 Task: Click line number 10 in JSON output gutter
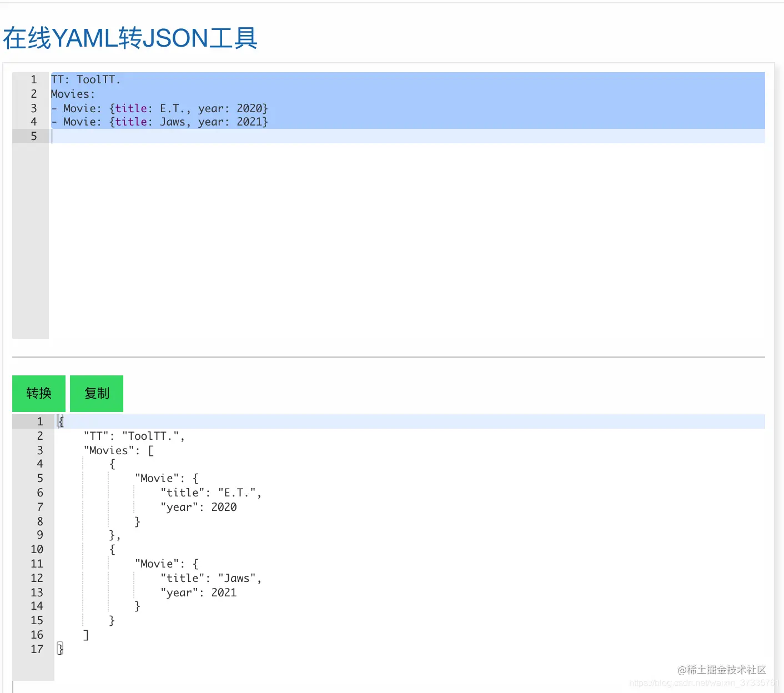[x=37, y=549]
